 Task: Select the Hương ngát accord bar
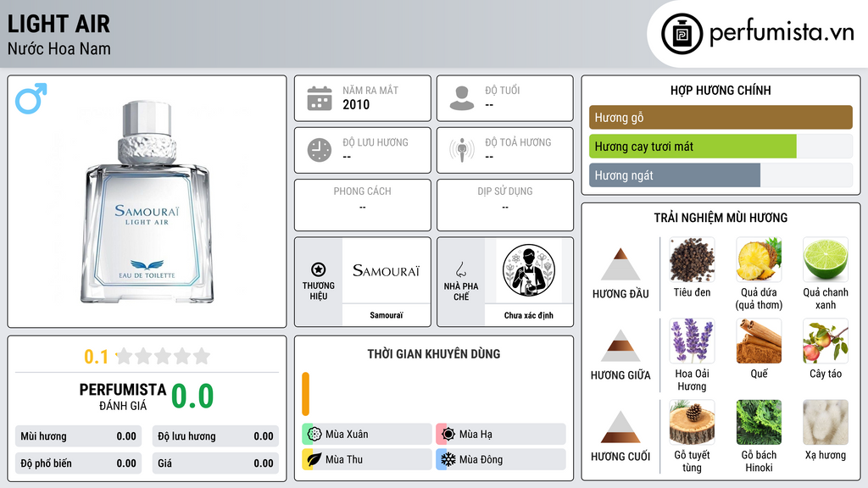721,175
